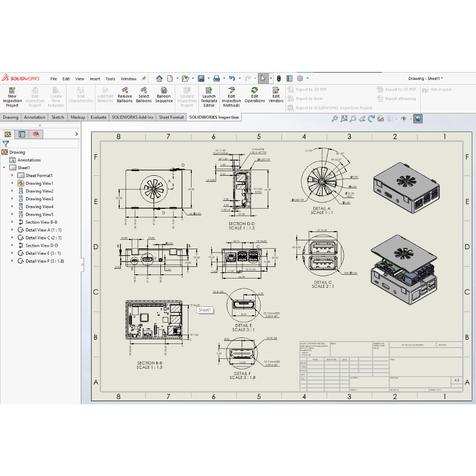Click the Print icon
The image size is (476, 476).
click(x=217, y=79)
